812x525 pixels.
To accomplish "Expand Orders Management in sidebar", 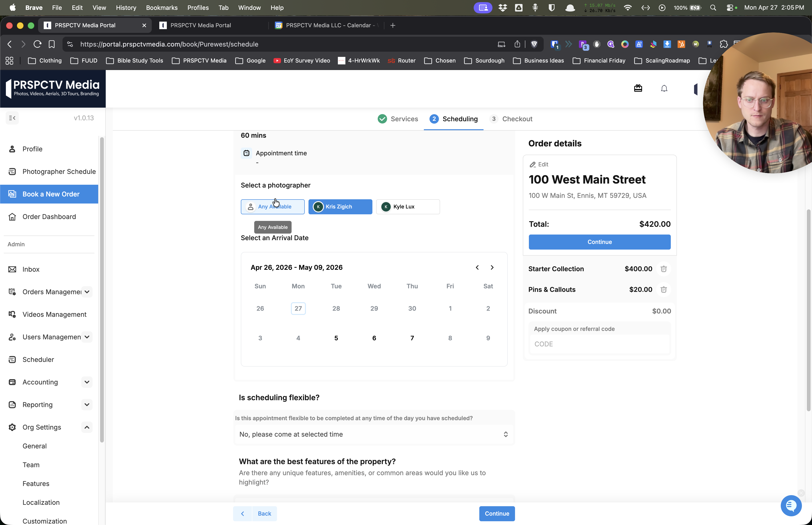I will pos(87,292).
